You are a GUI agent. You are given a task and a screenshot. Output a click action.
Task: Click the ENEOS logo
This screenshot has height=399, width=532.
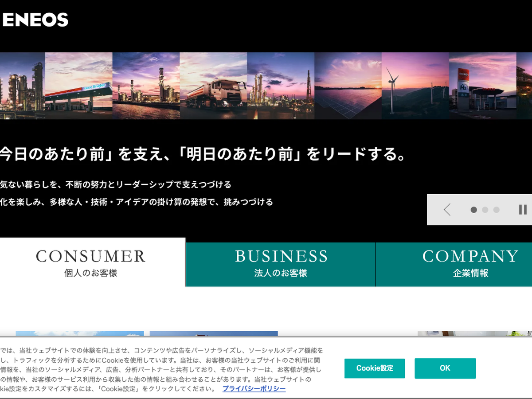pyautogui.click(x=35, y=20)
